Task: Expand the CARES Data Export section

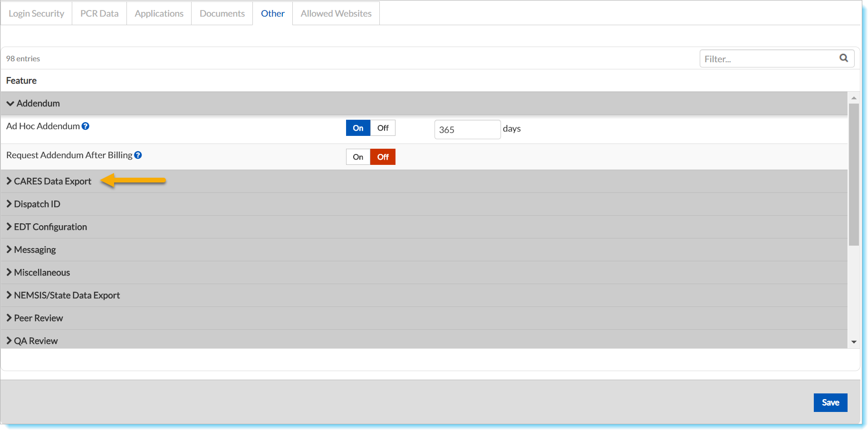Action: pos(424,181)
